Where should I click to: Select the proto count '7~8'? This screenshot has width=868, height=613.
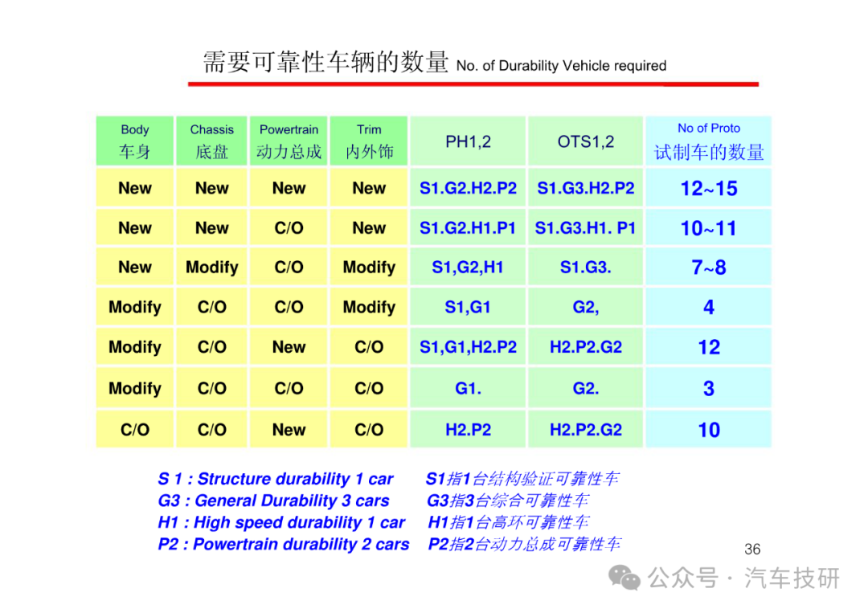tap(709, 268)
